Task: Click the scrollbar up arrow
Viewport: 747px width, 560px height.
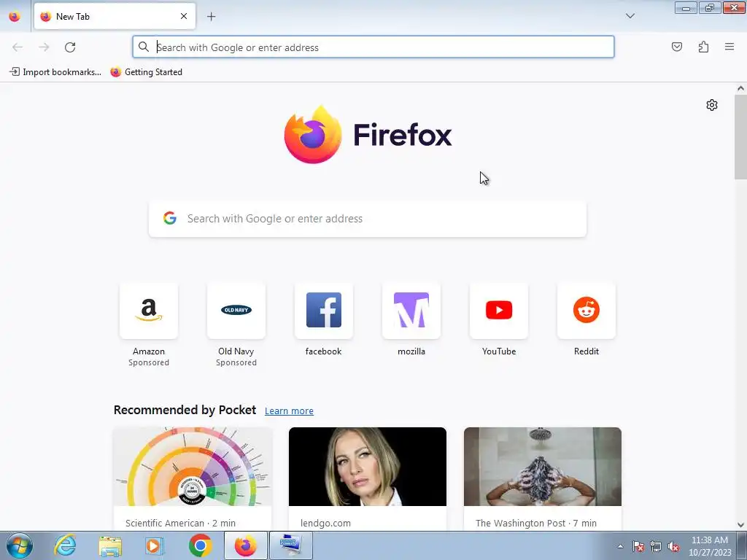Action: point(740,88)
